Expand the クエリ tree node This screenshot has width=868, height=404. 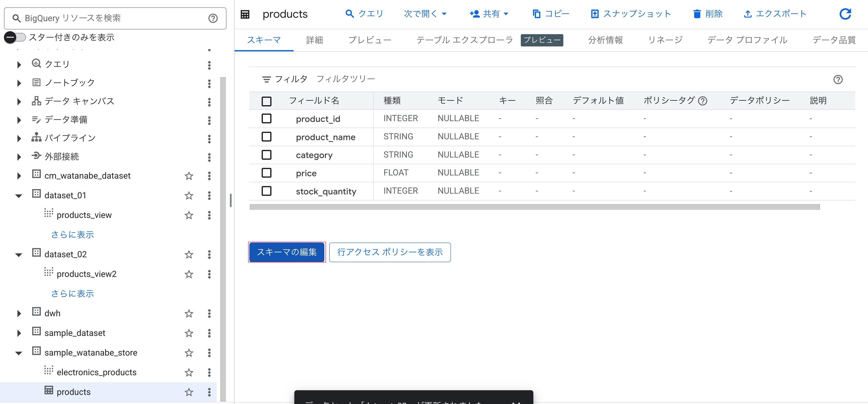point(19,65)
